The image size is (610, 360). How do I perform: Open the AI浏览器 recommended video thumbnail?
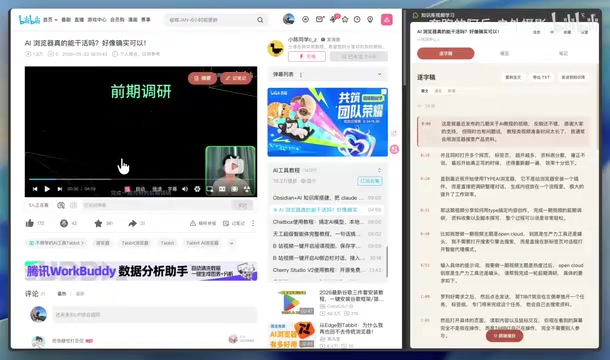coord(292,335)
